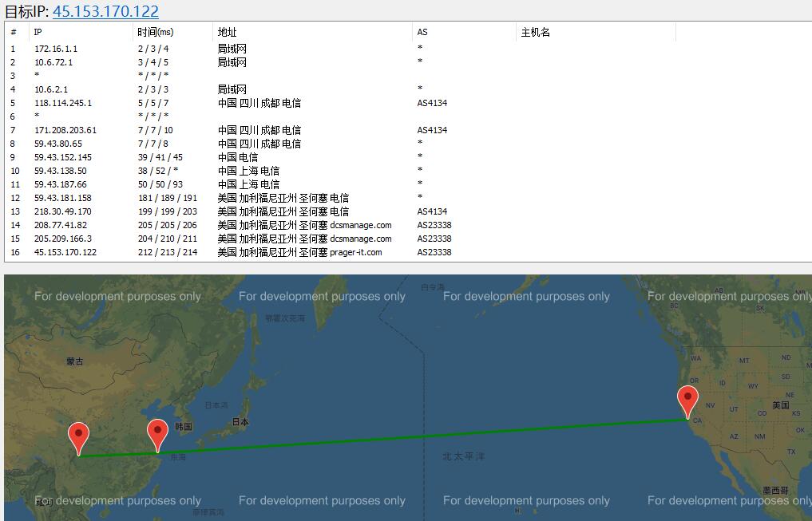Click AS4134 value in hop 5
The width and height of the screenshot is (812, 521).
(432, 103)
